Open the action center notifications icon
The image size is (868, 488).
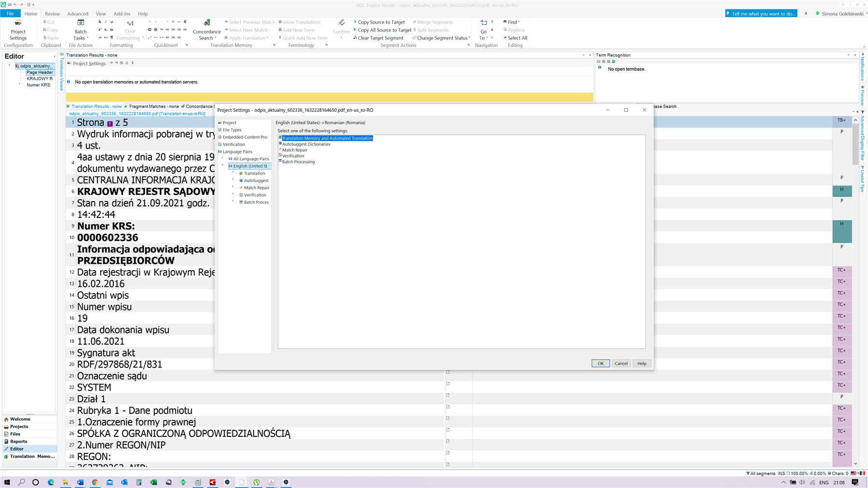(855, 482)
